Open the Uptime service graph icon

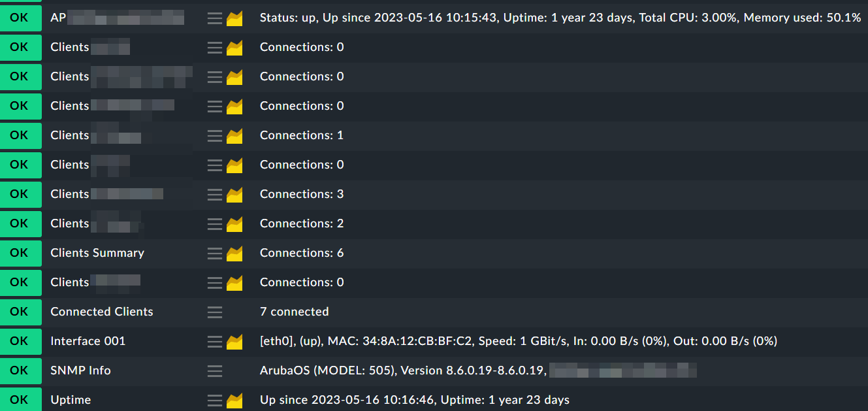[x=234, y=400]
